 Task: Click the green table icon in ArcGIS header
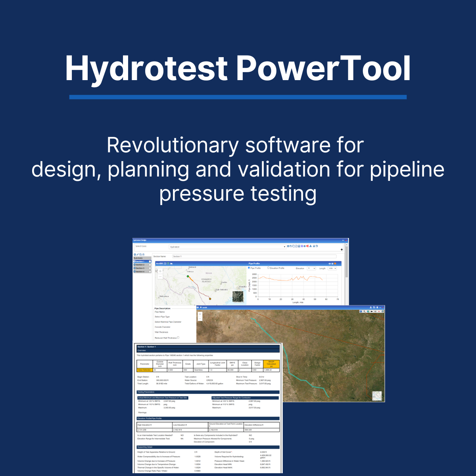(x=168, y=263)
